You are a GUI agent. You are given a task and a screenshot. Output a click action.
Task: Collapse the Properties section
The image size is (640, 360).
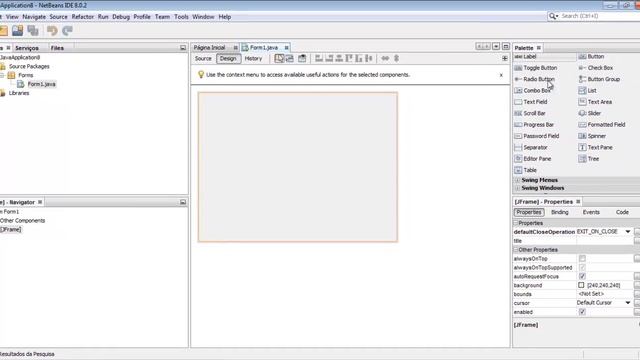point(516,223)
